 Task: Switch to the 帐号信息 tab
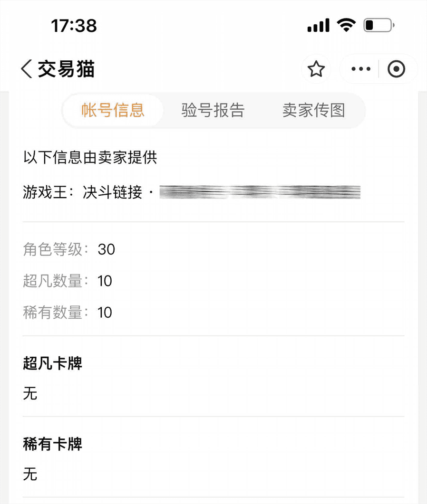[x=113, y=110]
